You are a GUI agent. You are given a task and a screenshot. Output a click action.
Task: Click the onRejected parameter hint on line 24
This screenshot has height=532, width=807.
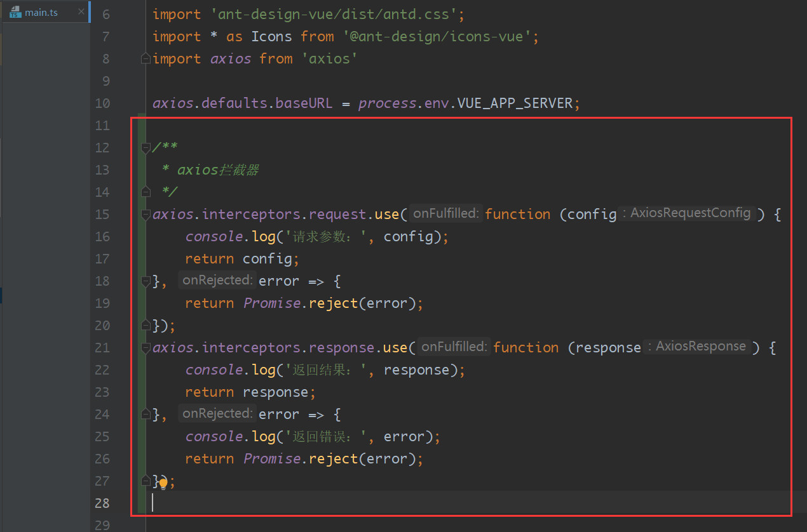tap(217, 413)
